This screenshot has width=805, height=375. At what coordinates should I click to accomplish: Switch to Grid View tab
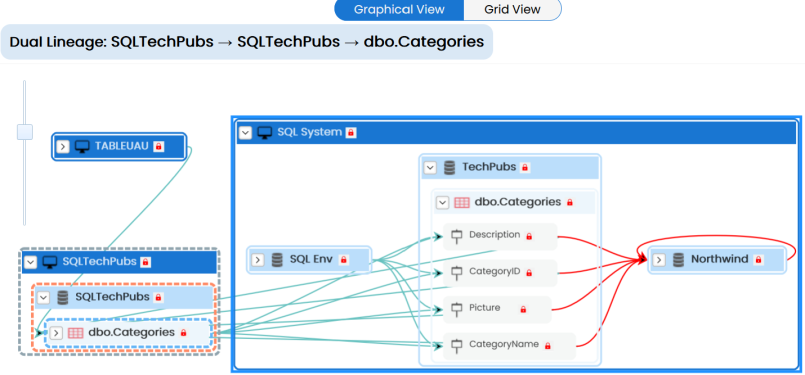[x=512, y=10]
